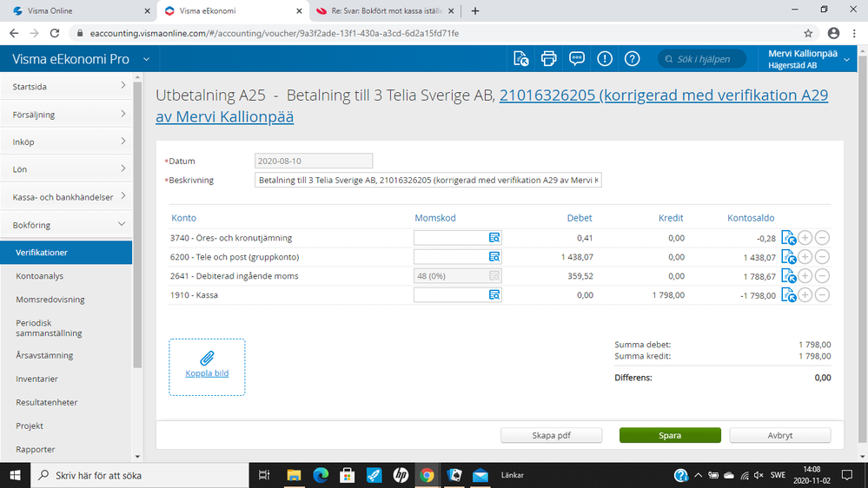Remove the 2641 row with minus icon

point(823,276)
